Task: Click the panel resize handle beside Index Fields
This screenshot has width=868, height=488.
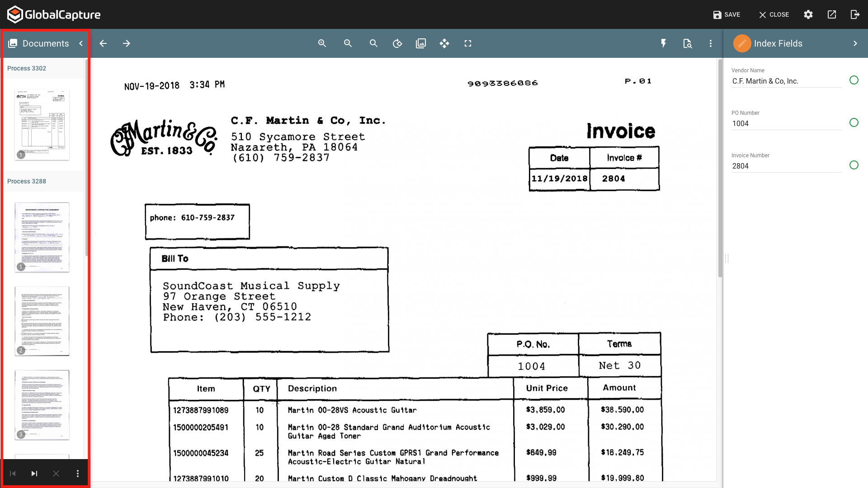Action: click(727, 258)
